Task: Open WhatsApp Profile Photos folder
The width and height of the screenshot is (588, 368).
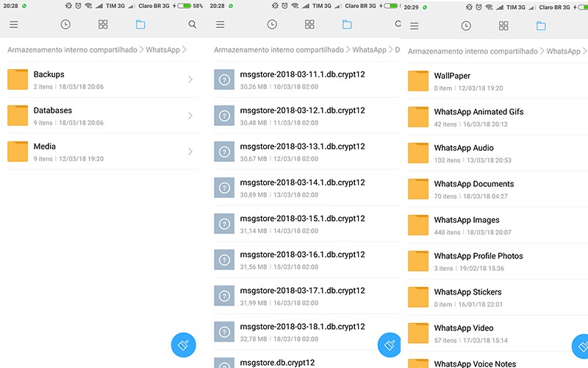Action: (498, 261)
